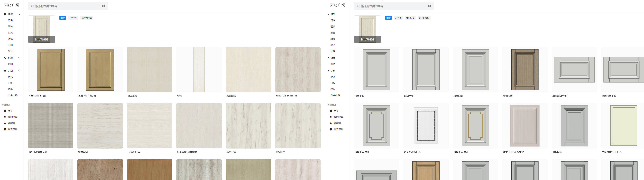Select the K001_PW material swatch
The width and height of the screenshot is (644, 180).
[x=248, y=126]
